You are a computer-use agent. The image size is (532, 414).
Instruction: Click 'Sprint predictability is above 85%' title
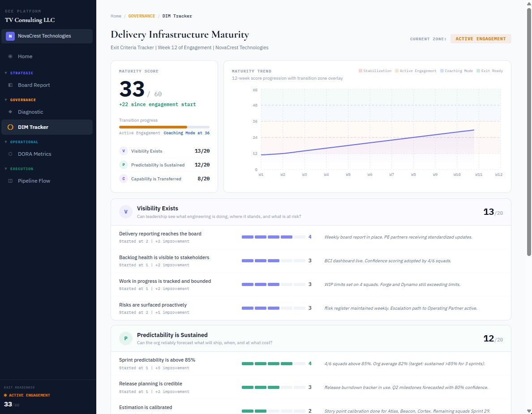pyautogui.click(x=157, y=360)
